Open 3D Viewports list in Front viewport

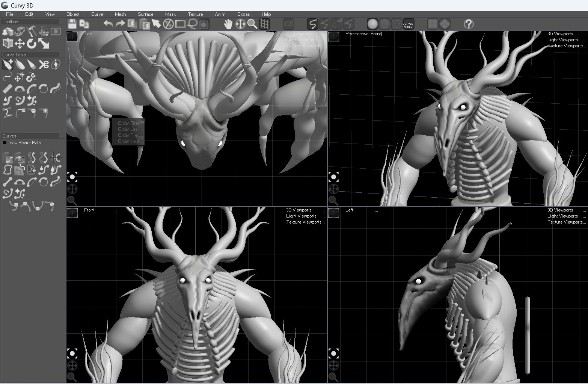299,210
